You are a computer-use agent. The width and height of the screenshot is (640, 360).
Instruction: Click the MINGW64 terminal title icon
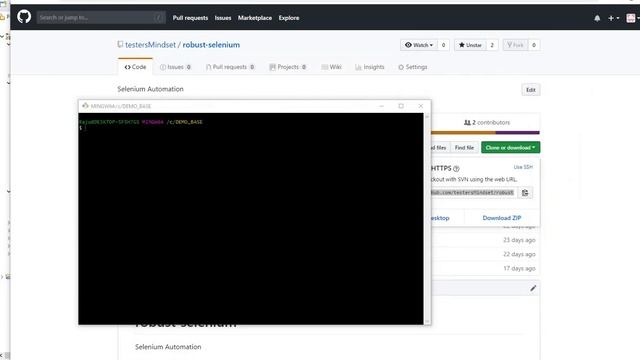click(x=85, y=106)
